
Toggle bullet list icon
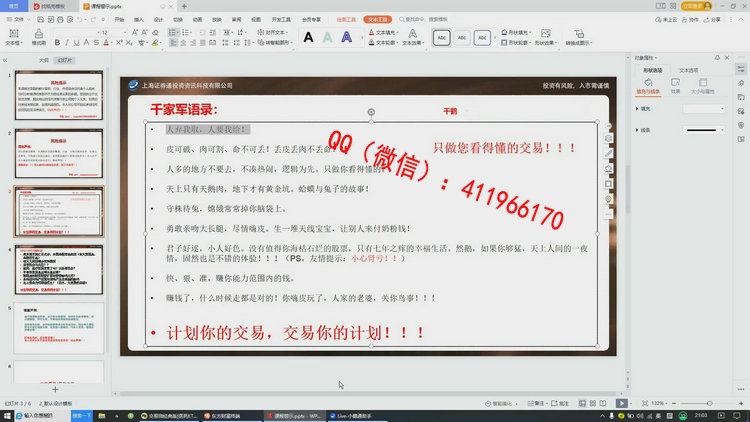[x=172, y=32]
